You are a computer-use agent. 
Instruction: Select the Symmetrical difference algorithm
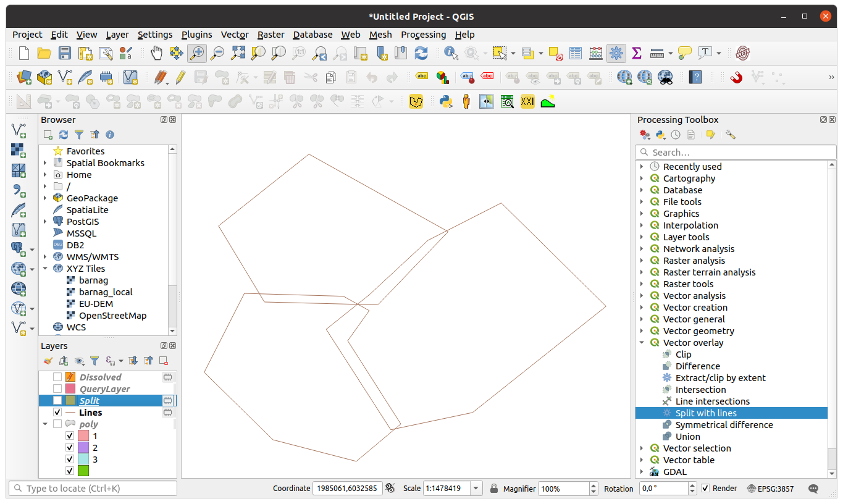(724, 425)
